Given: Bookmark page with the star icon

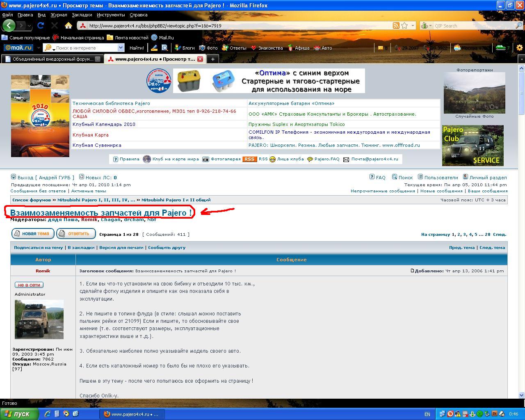Looking at the screenshot, I should click(404, 25).
